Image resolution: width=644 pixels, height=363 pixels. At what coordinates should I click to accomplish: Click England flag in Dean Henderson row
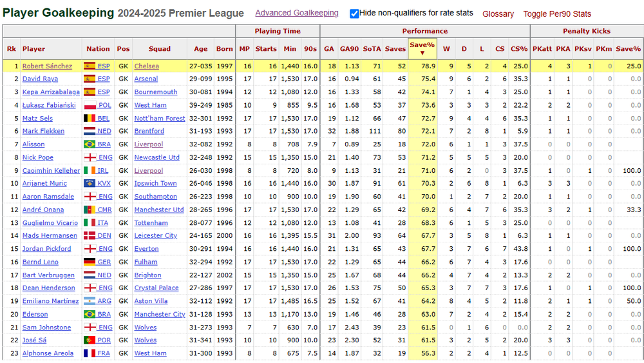90,288
